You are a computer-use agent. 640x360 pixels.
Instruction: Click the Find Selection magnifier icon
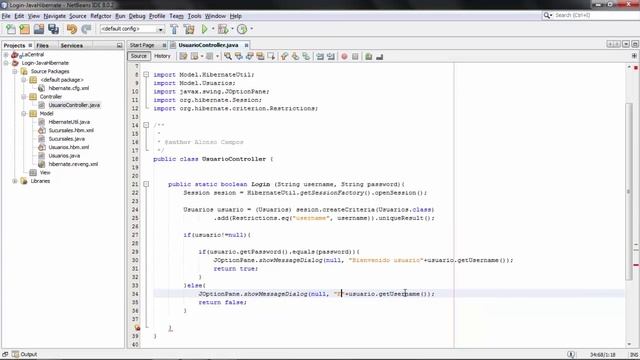[x=228, y=56]
